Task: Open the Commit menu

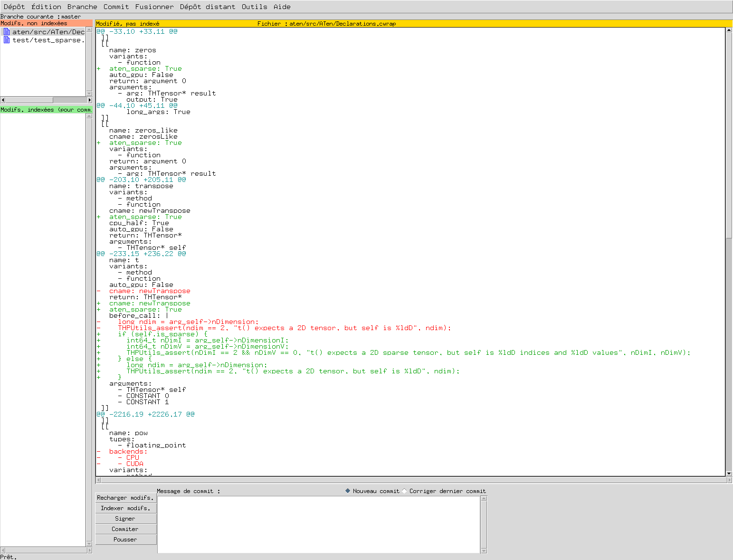Action: [116, 7]
